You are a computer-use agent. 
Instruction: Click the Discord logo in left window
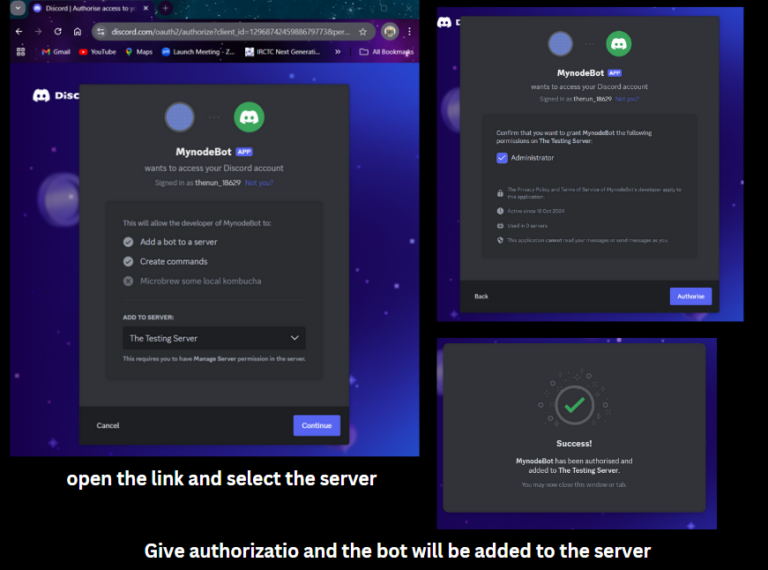pyautogui.click(x=41, y=95)
